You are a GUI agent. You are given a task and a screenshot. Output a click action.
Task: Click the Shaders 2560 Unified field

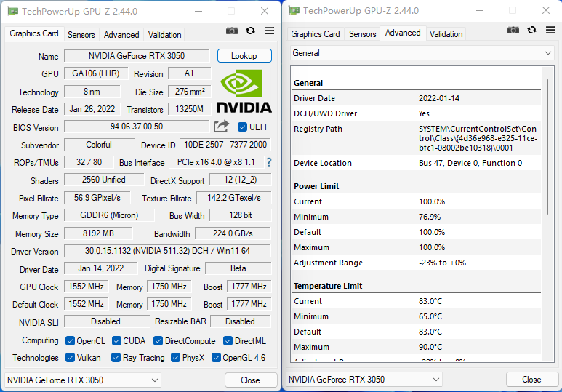point(104,180)
